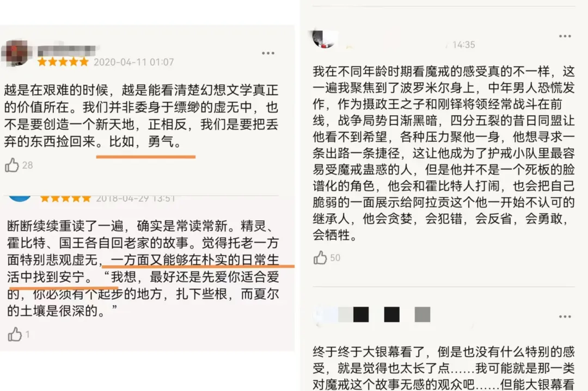Click blurred username above five stars
588x391 pixels.
(x=68, y=50)
